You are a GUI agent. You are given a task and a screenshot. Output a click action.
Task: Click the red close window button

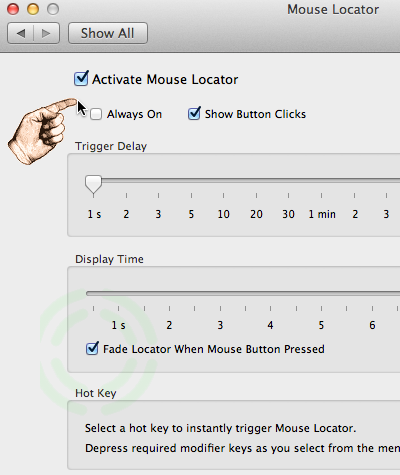(x=13, y=9)
